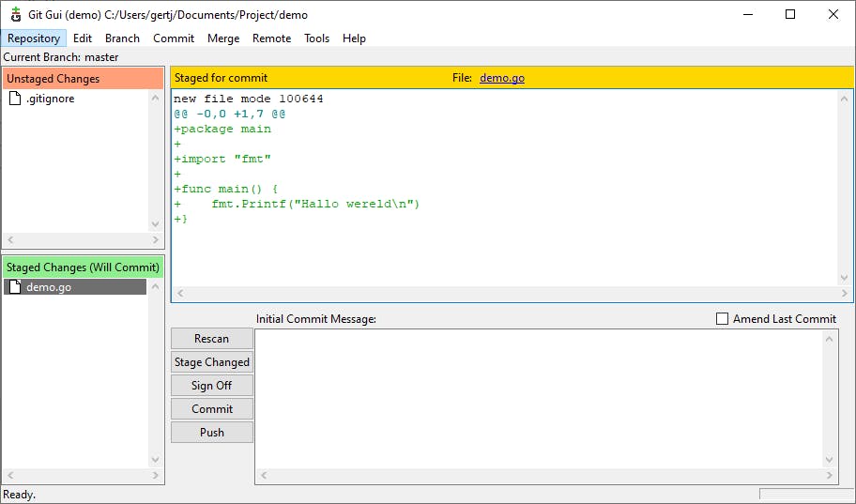Open the Commit menu

click(174, 38)
